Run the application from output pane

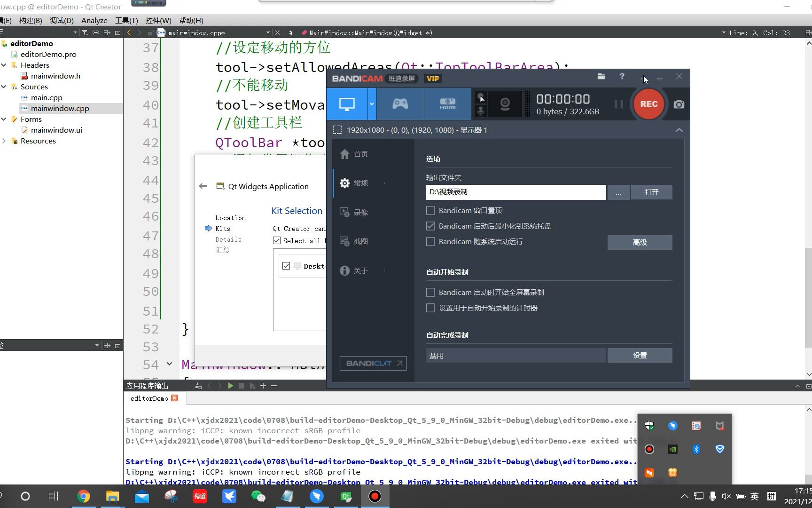(231, 386)
